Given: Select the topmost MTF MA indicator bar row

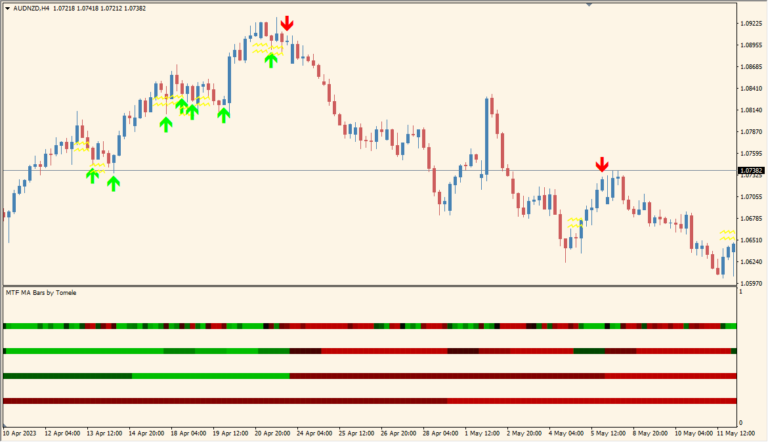Looking at the screenshot, I should 368,326.
